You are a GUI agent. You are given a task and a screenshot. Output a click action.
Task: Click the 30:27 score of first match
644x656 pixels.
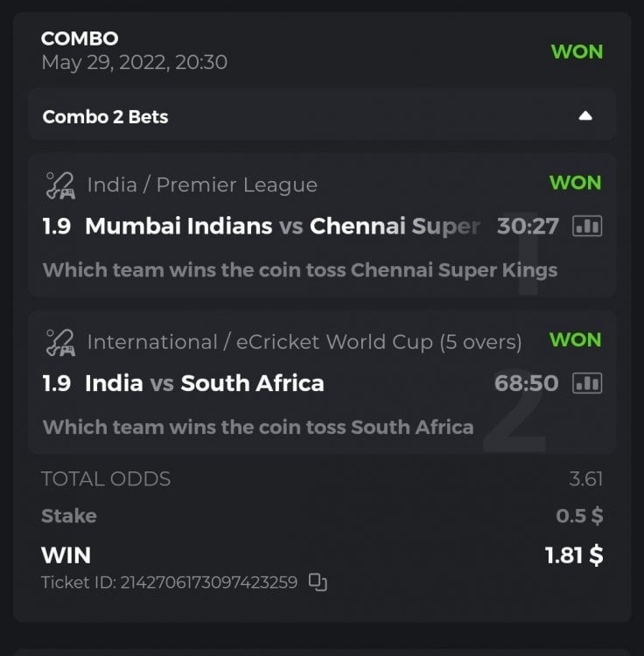528,227
